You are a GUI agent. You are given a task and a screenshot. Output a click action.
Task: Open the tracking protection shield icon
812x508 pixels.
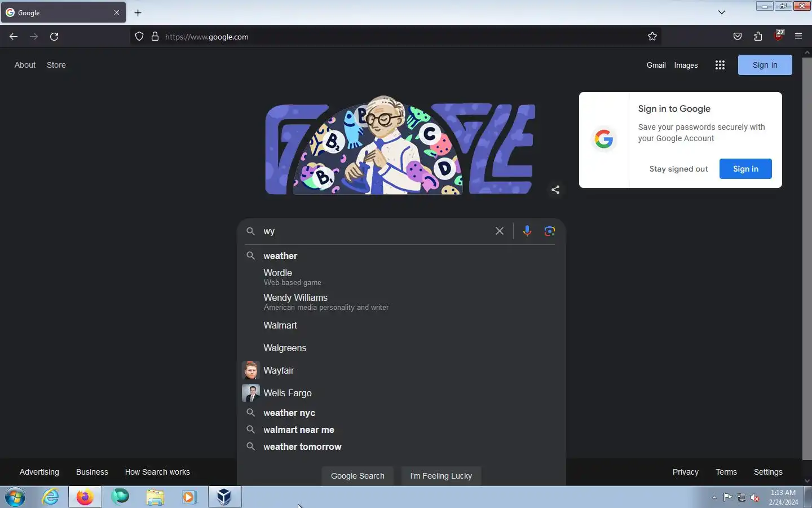[139, 37]
